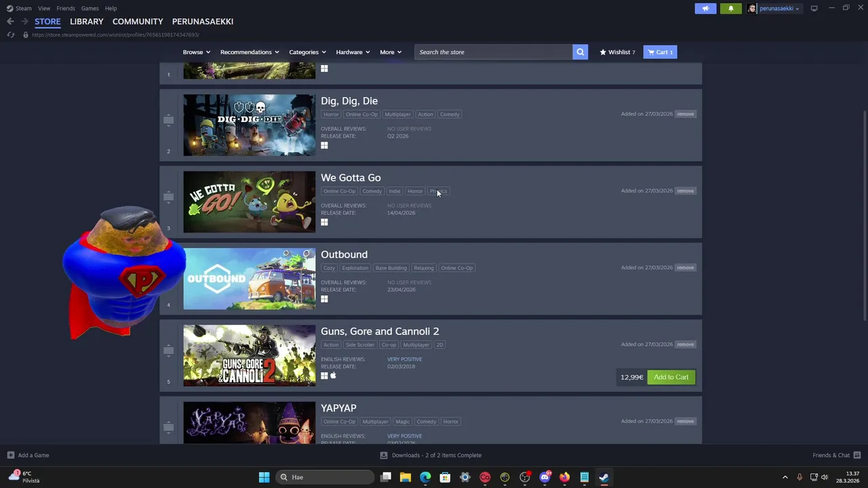
Task: Switch to the LIBRARY tab
Action: click(87, 21)
